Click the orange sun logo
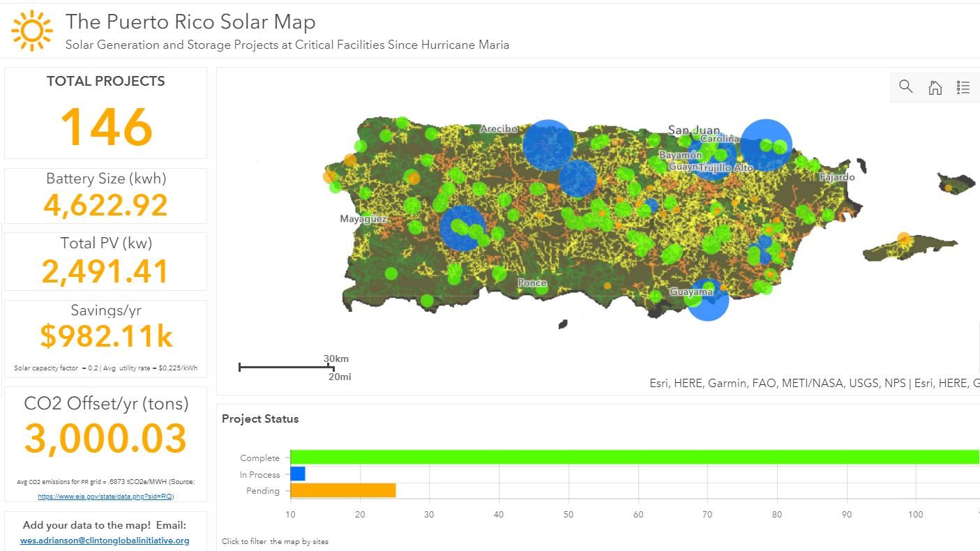The height and width of the screenshot is (551, 980). pos(32,31)
